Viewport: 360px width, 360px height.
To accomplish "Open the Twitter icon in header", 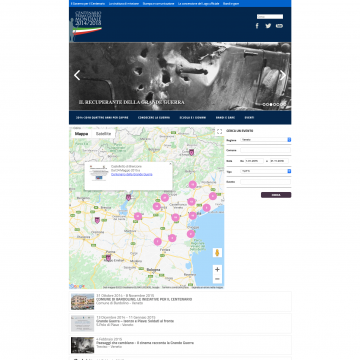I will (x=268, y=26).
